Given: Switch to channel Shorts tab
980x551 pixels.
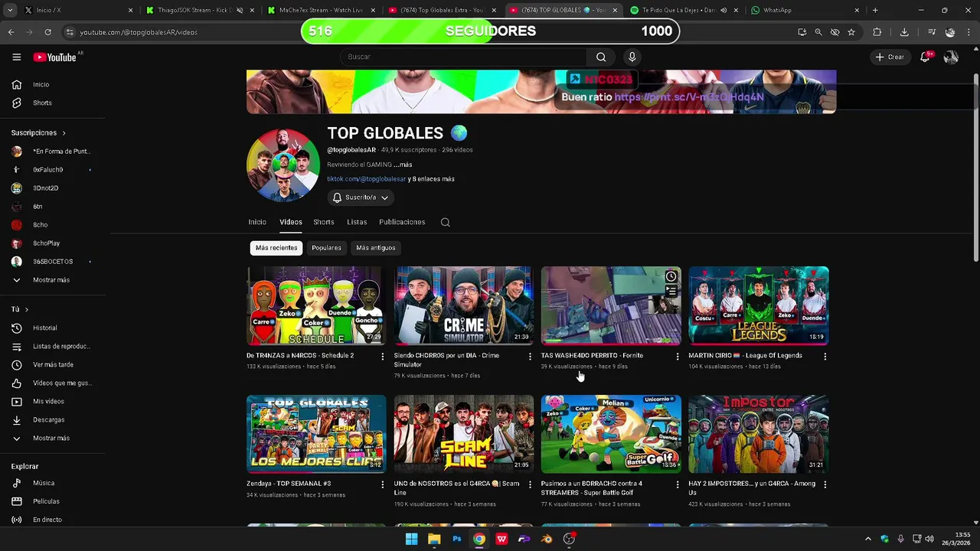Looking at the screenshot, I should pos(324,222).
